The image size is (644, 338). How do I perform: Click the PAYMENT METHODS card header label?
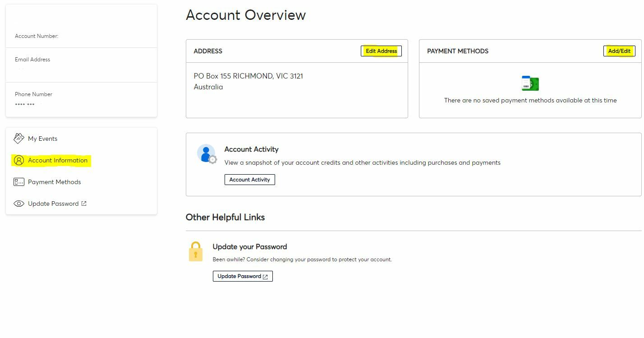click(x=458, y=51)
